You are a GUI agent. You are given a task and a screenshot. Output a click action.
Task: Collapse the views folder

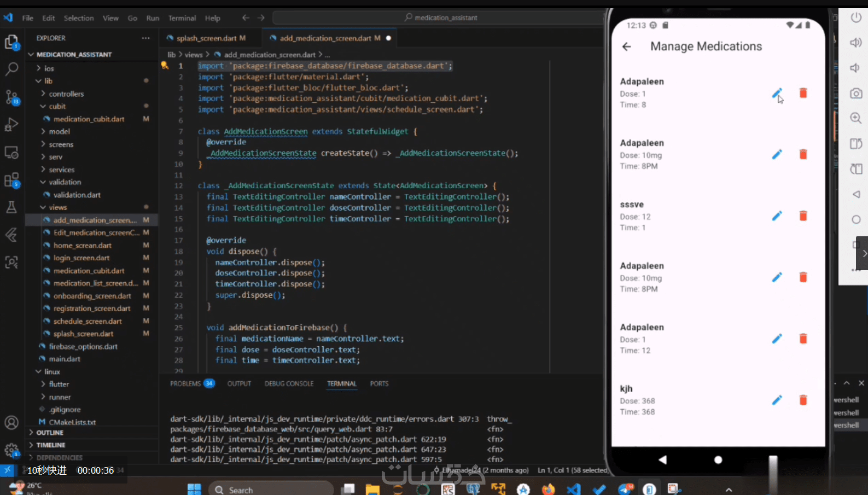[x=57, y=207]
